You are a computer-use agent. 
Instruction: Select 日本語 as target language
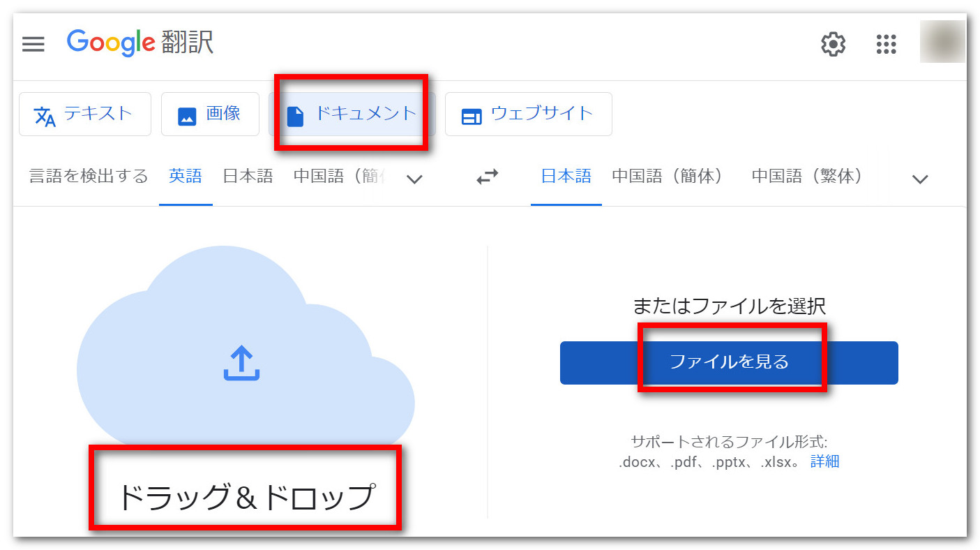(566, 177)
